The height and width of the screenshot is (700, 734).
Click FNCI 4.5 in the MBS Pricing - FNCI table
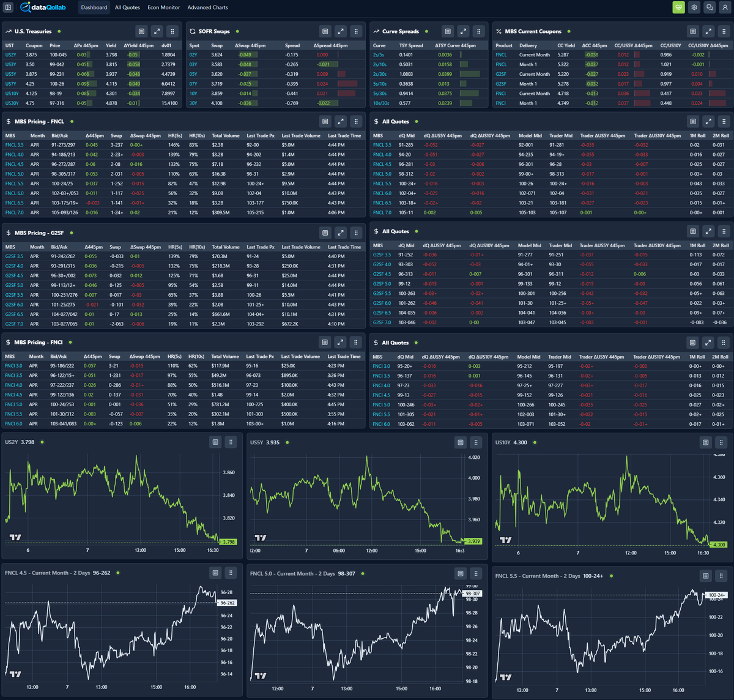click(13, 395)
